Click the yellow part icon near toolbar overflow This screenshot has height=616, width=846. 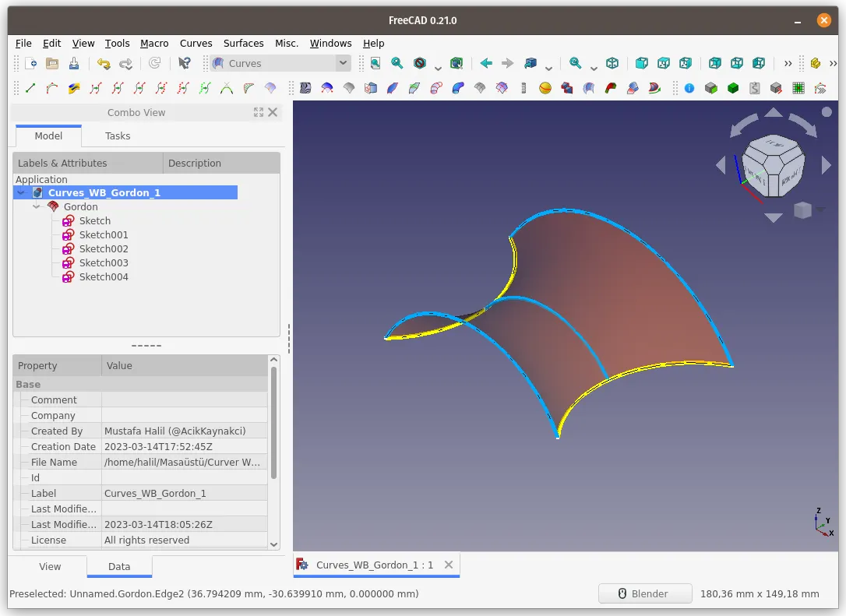[816, 64]
